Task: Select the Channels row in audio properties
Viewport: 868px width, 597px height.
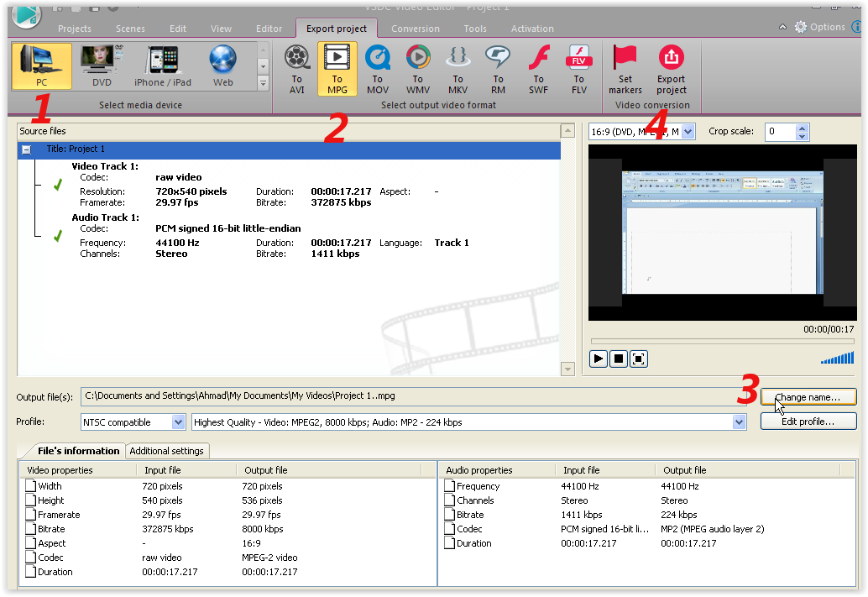Action: [648, 500]
